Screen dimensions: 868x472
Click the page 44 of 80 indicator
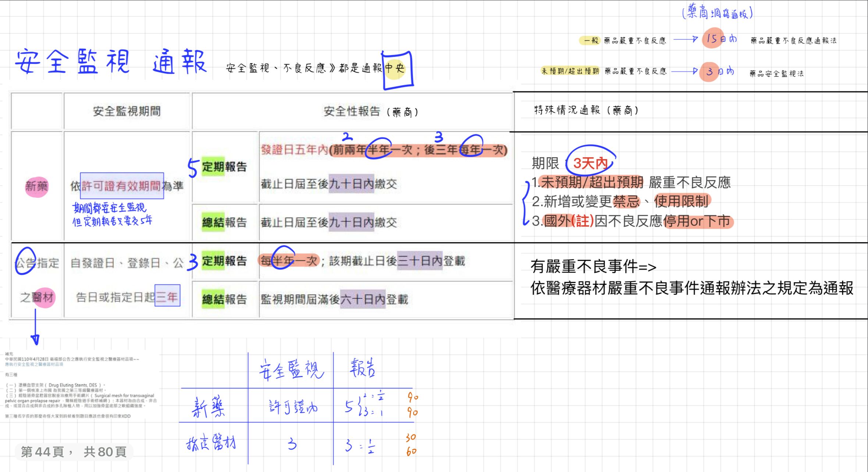(74, 451)
